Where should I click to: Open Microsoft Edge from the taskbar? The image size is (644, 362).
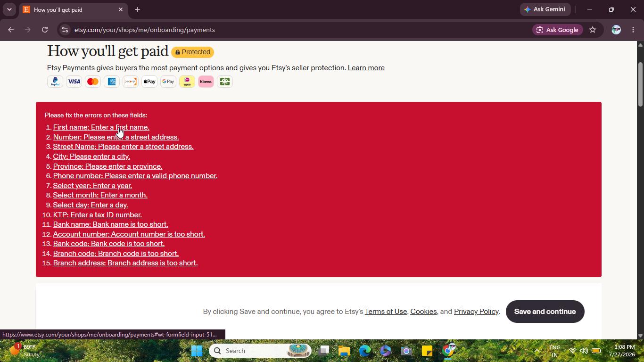(x=365, y=351)
